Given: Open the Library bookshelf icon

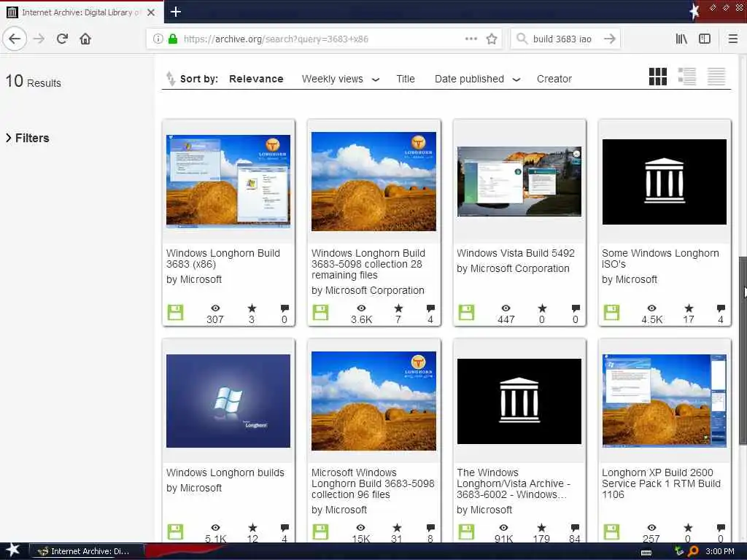Looking at the screenshot, I should coord(681,39).
